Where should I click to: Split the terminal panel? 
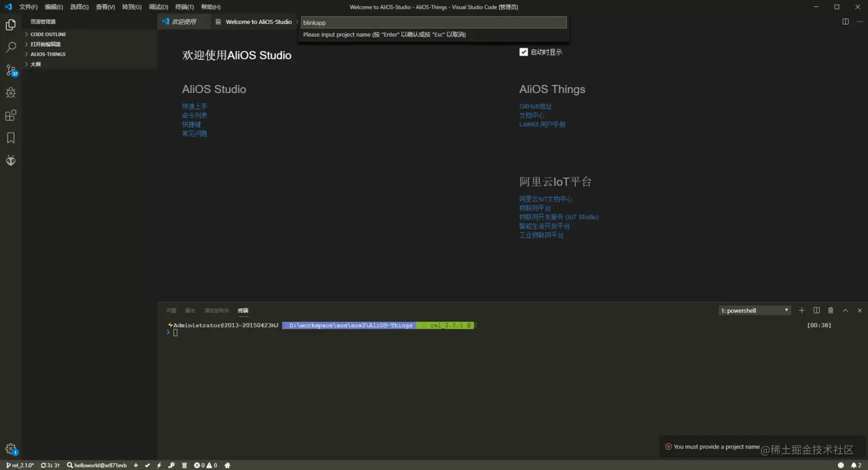[x=816, y=311]
